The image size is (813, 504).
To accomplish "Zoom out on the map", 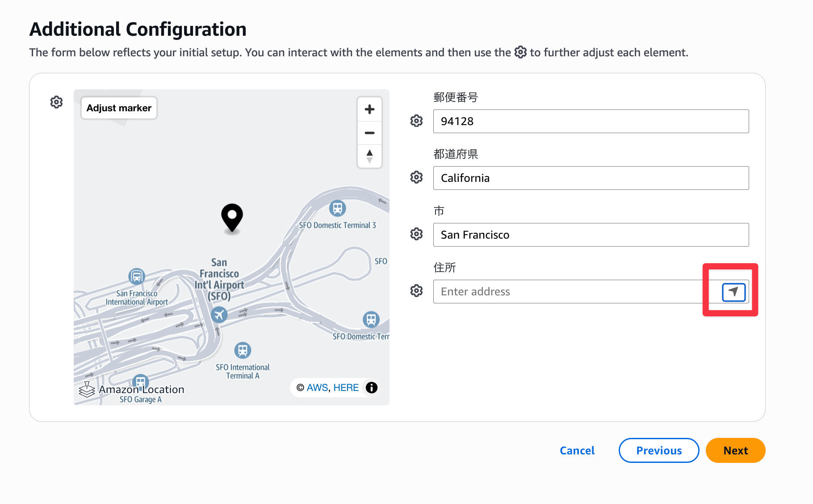I will click(369, 133).
